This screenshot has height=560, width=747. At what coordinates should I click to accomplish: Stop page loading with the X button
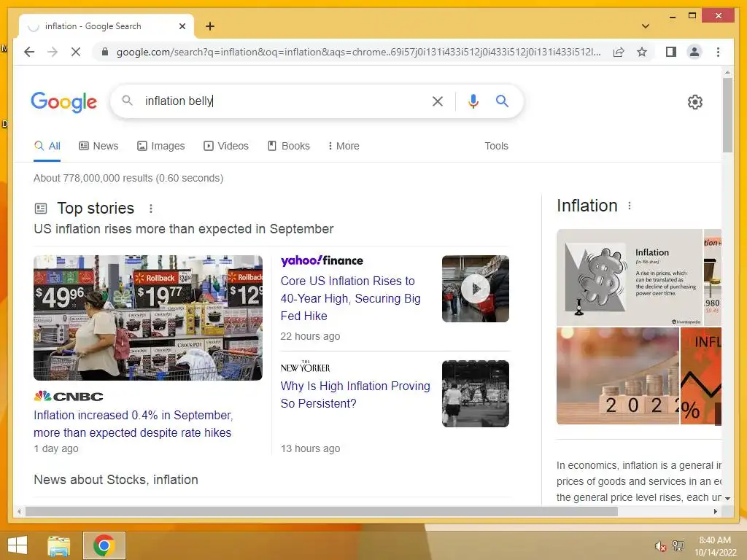(x=76, y=52)
